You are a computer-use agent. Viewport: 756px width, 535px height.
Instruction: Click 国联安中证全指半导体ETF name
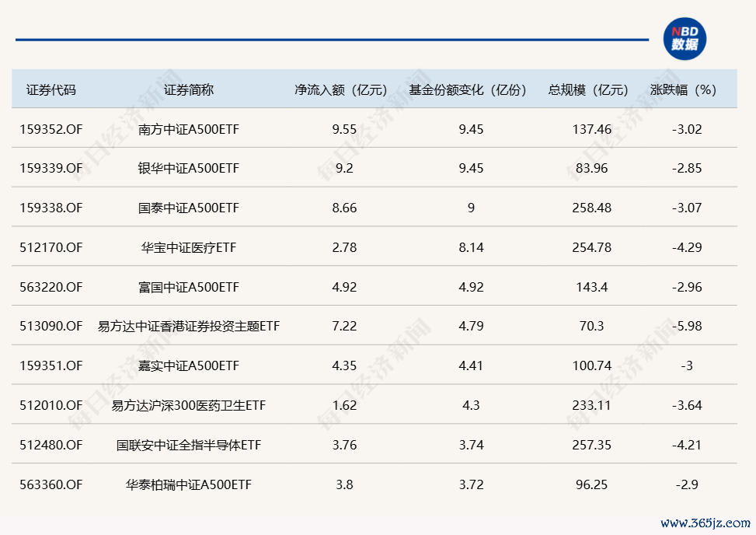pyautogui.click(x=189, y=445)
